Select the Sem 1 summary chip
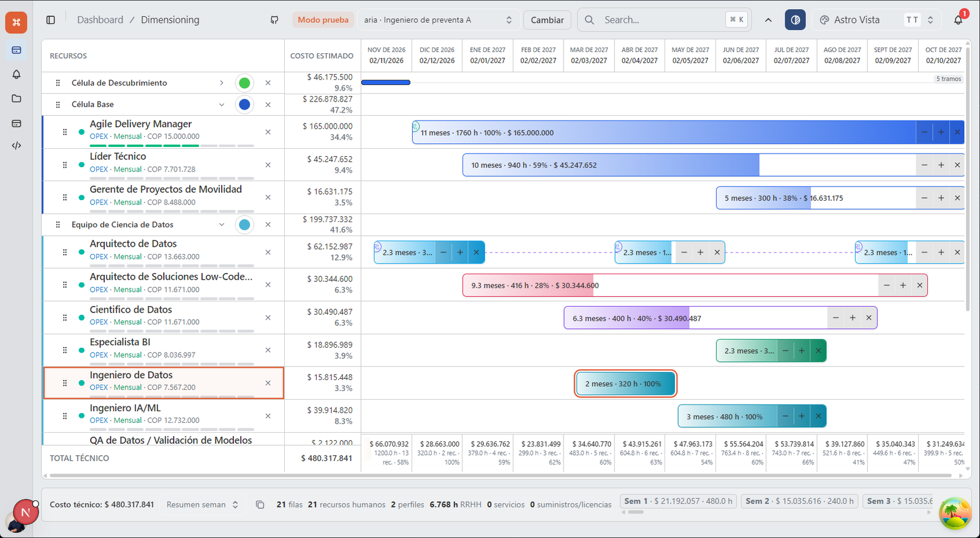The height and width of the screenshot is (538, 980). (x=678, y=501)
